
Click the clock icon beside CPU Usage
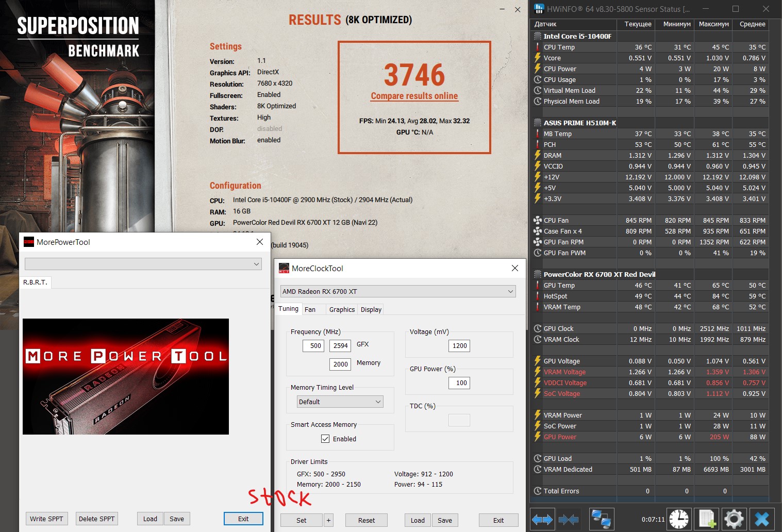537,79
